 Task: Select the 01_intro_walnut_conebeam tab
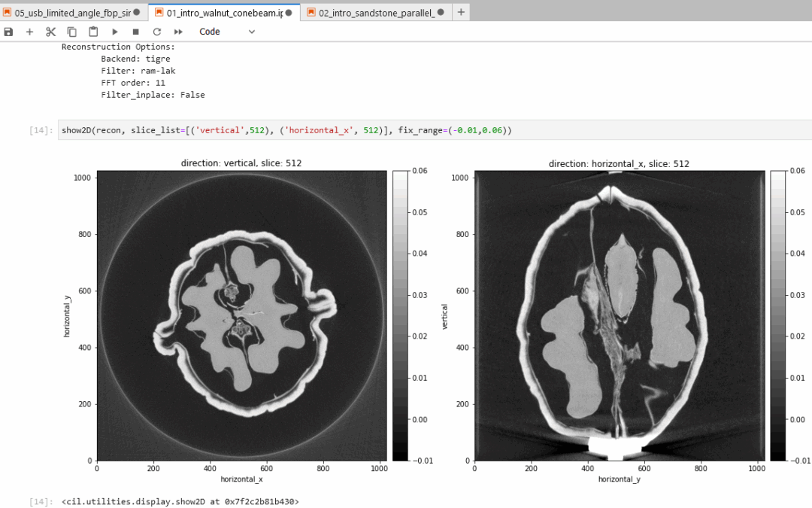[218, 13]
